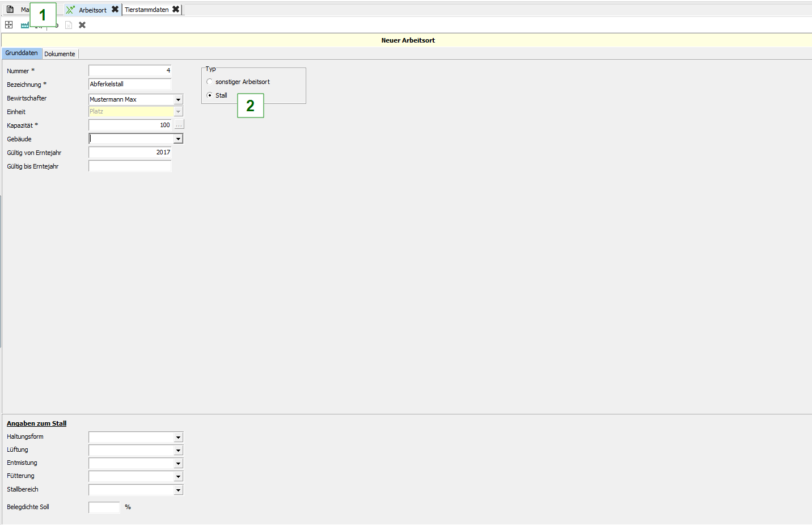
Task: Expand the Bewirtschafter dropdown
Action: (x=178, y=99)
